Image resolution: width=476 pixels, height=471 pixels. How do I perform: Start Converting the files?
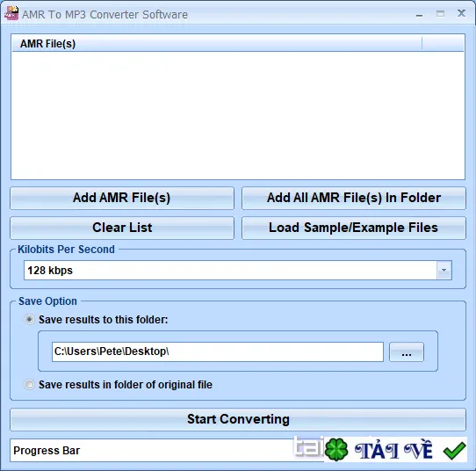click(x=238, y=419)
